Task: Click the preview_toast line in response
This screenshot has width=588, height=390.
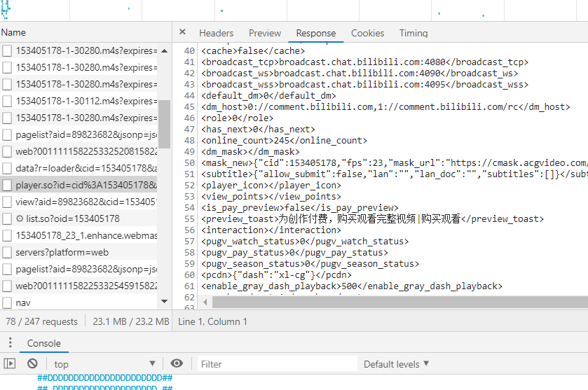Action: point(372,218)
